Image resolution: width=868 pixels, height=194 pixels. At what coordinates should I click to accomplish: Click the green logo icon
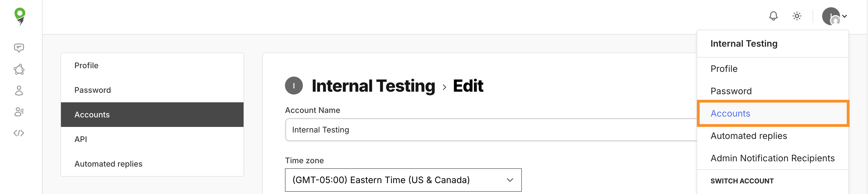click(x=20, y=16)
